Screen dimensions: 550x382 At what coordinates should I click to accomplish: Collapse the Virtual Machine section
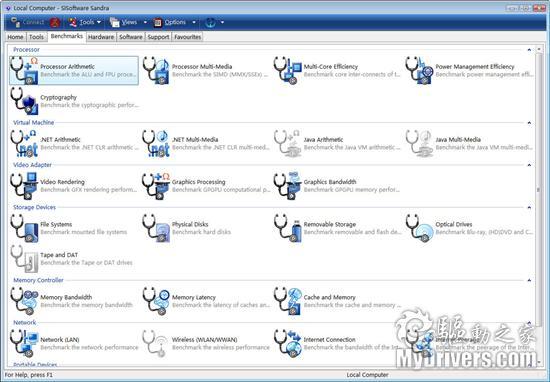click(529, 123)
